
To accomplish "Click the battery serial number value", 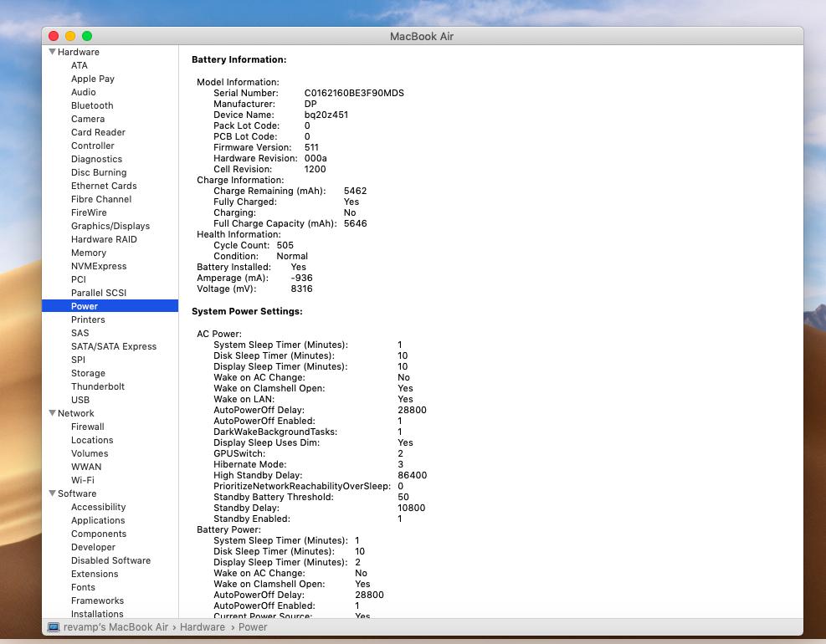I will [x=354, y=93].
